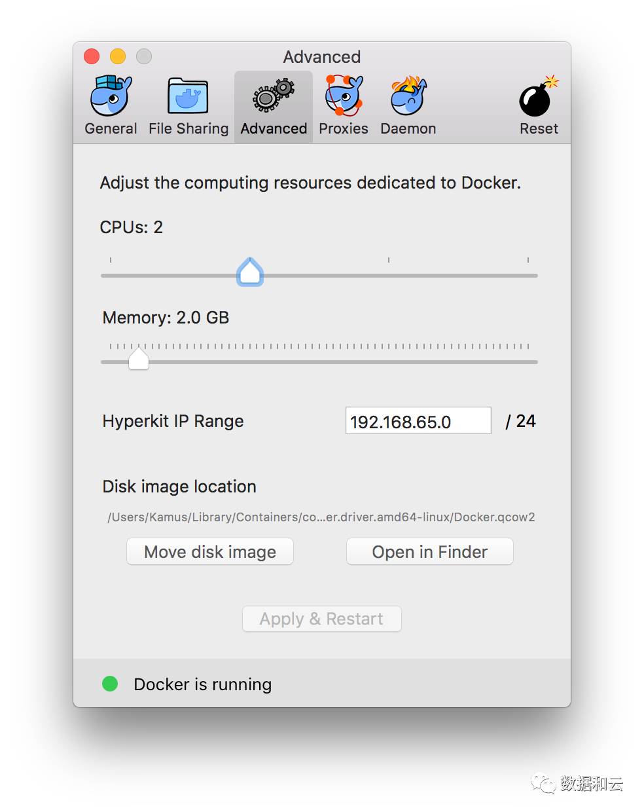Click the Advanced gears icon

(274, 96)
